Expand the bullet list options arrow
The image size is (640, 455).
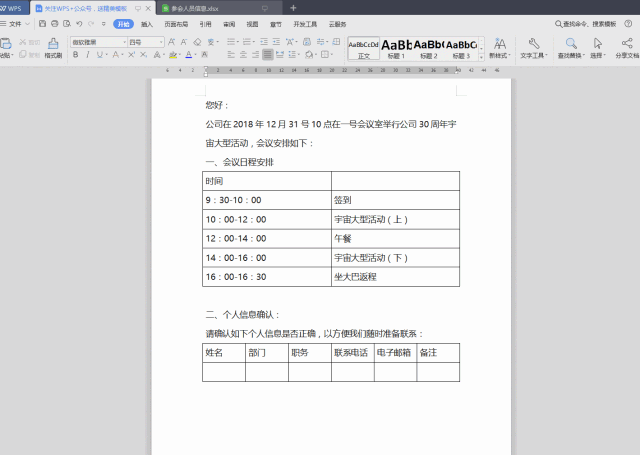[238, 42]
